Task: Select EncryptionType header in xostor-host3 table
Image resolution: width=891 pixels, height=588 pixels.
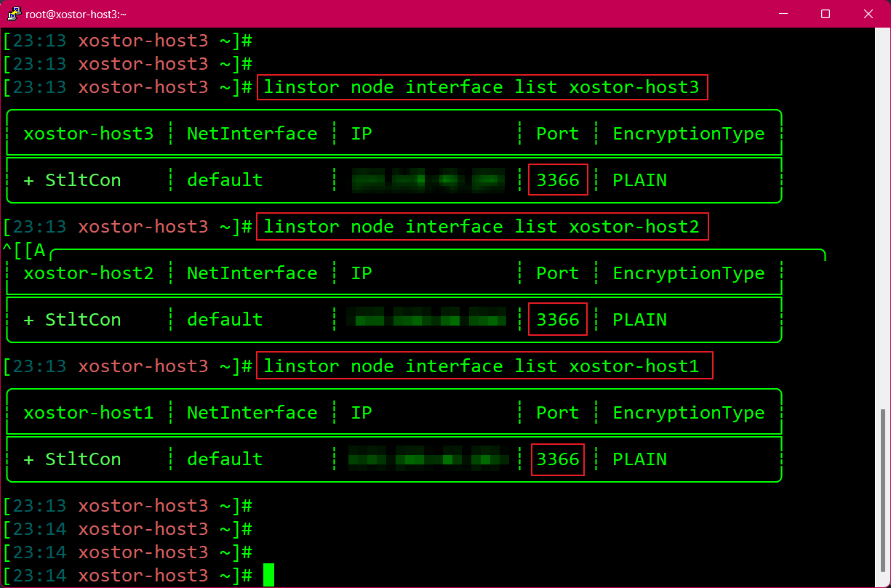Action: pyautogui.click(x=689, y=134)
